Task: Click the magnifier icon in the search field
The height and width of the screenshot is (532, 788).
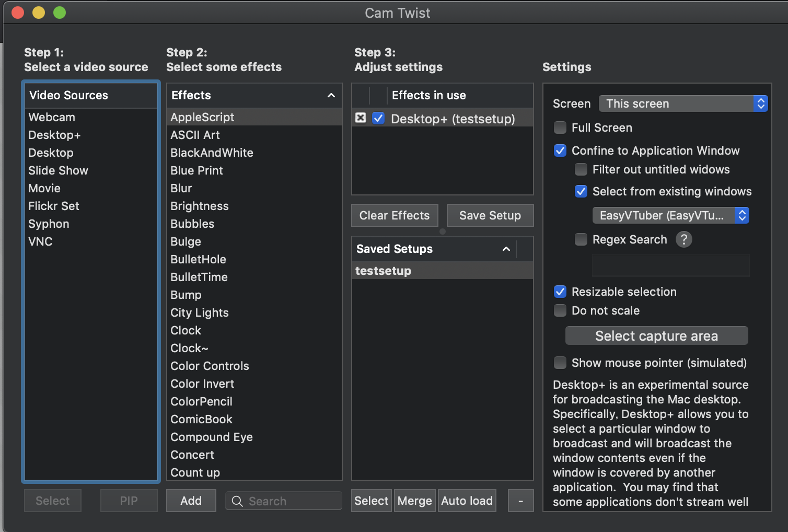Action: pos(237,501)
